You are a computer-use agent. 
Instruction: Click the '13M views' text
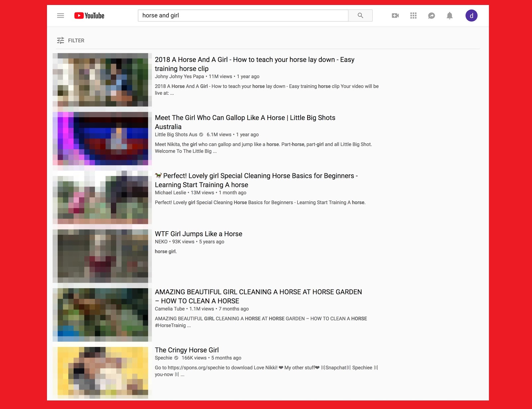202,193
